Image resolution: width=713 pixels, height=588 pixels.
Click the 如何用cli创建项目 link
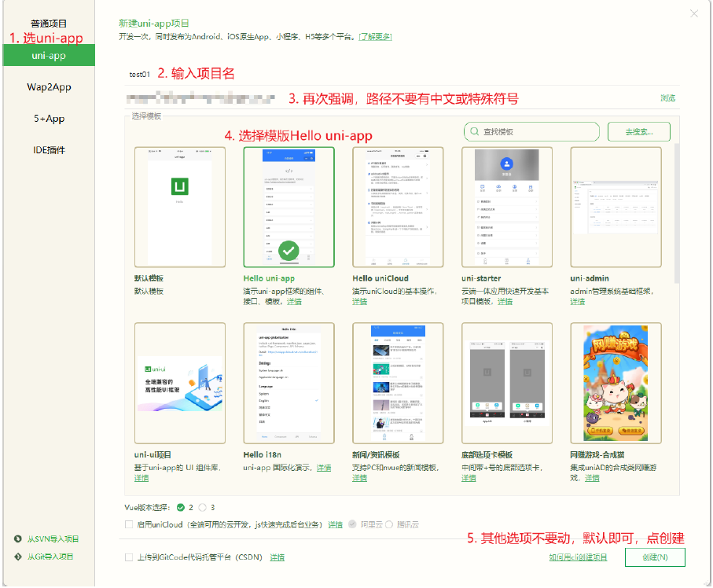pos(578,557)
